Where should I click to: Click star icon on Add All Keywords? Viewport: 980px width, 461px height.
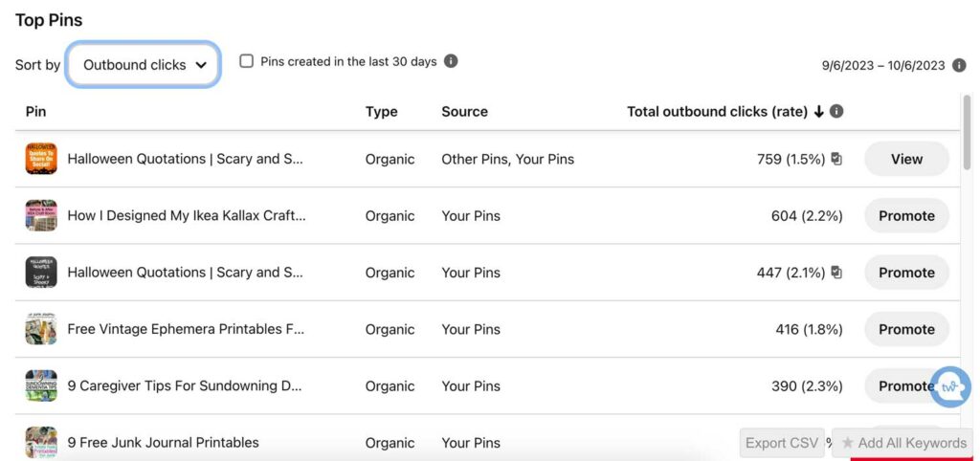[848, 443]
